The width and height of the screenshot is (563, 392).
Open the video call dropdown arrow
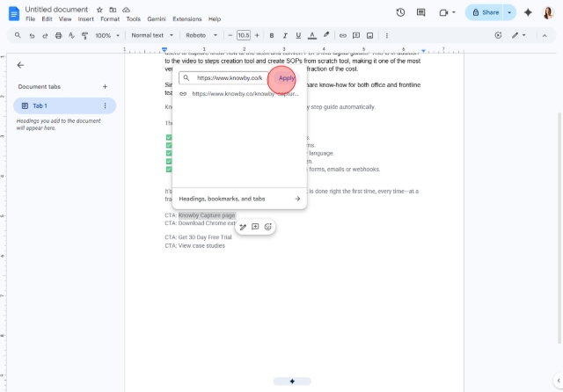pyautogui.click(x=454, y=12)
